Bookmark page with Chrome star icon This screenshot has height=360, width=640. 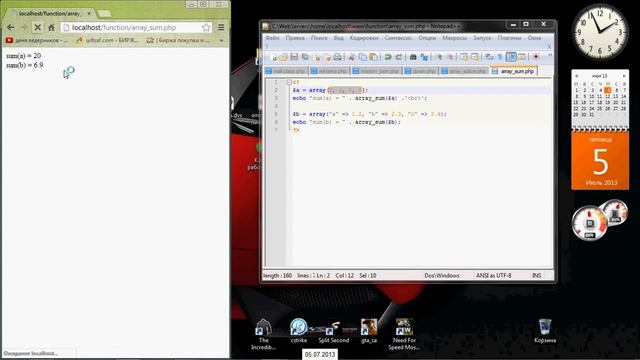click(x=207, y=27)
